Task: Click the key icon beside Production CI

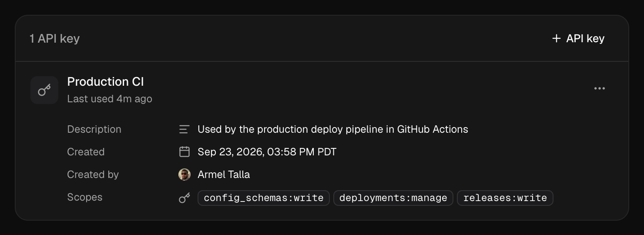Action: [x=44, y=90]
